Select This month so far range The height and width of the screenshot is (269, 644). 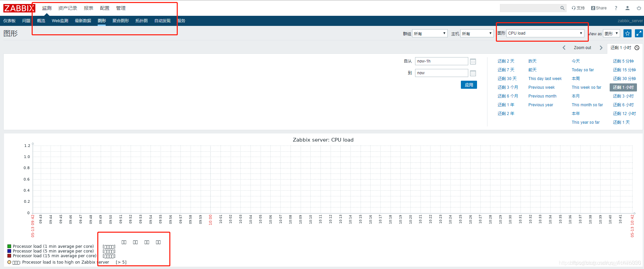click(587, 105)
